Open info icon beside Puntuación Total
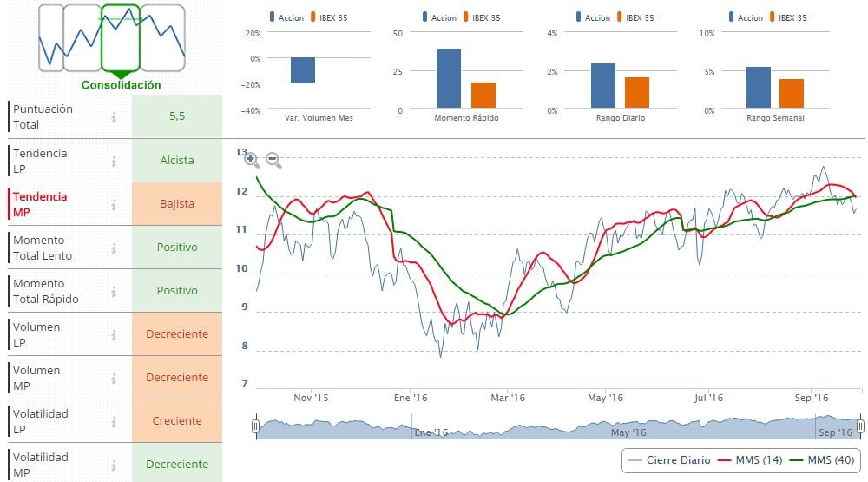This screenshot has height=482, width=868. click(x=113, y=117)
